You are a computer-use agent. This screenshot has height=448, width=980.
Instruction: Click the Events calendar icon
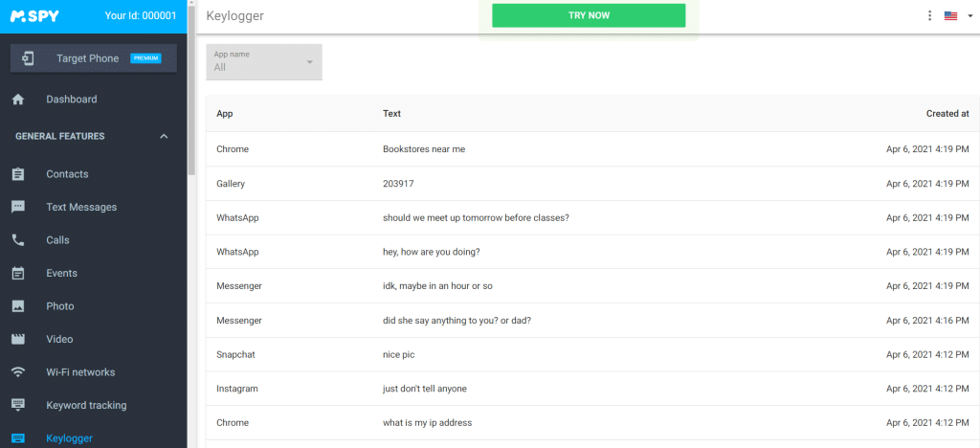coord(18,273)
